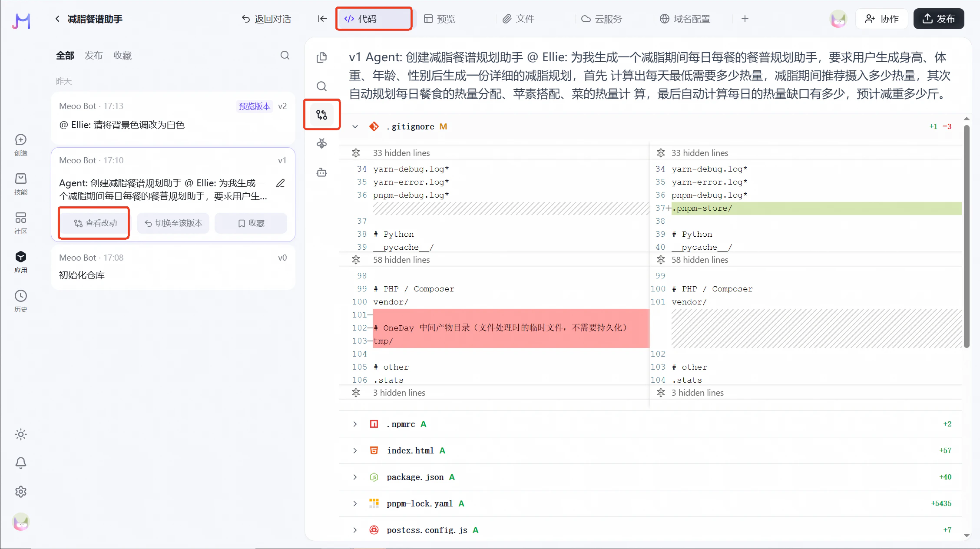Click the edit pencil icon on v1
Screen dimensions: 980x549
(281, 183)
